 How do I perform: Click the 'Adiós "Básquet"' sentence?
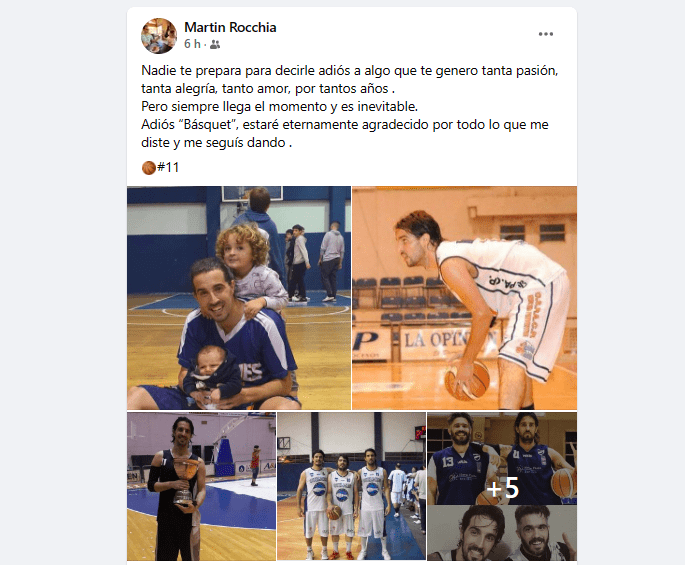[345, 133]
